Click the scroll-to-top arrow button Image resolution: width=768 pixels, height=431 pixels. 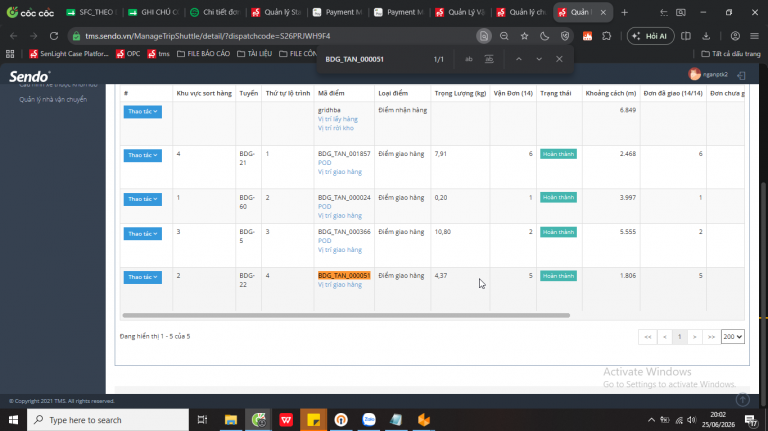(x=743, y=400)
